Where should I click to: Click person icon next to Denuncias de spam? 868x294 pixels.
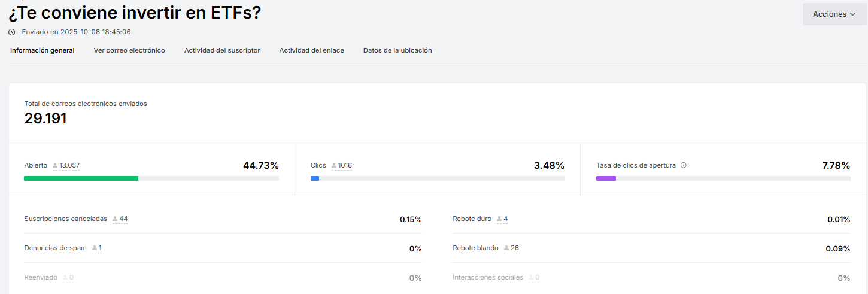95,248
